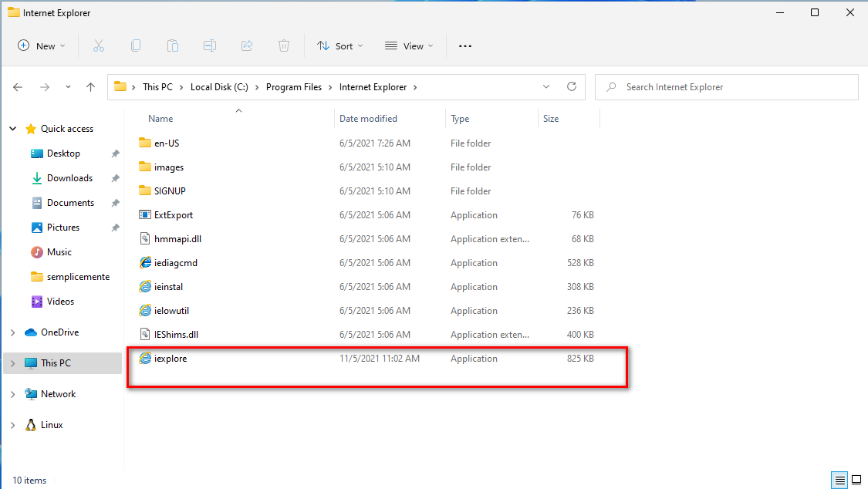This screenshot has height=489, width=868.
Task: Open the View options dropdown
Action: point(409,46)
